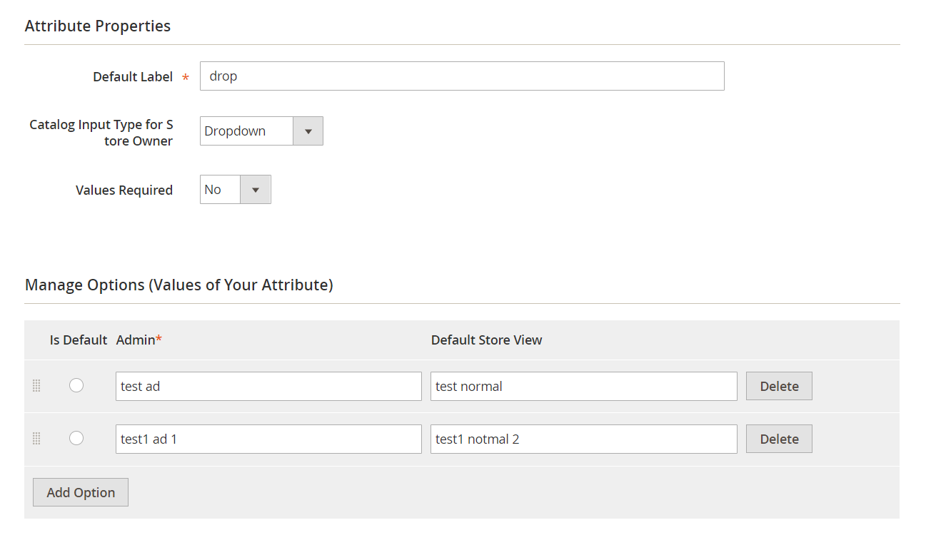Click the Attribute Properties section heading
The image size is (926, 560).
(98, 26)
